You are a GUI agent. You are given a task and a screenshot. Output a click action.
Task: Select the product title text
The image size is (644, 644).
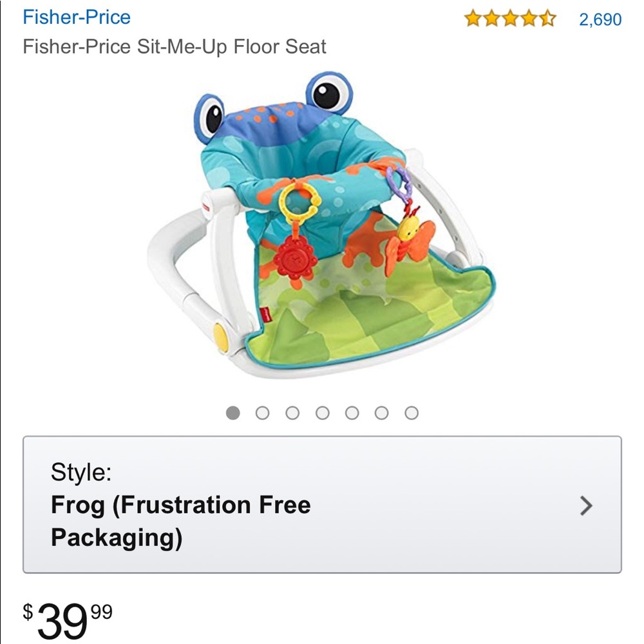coord(175,46)
